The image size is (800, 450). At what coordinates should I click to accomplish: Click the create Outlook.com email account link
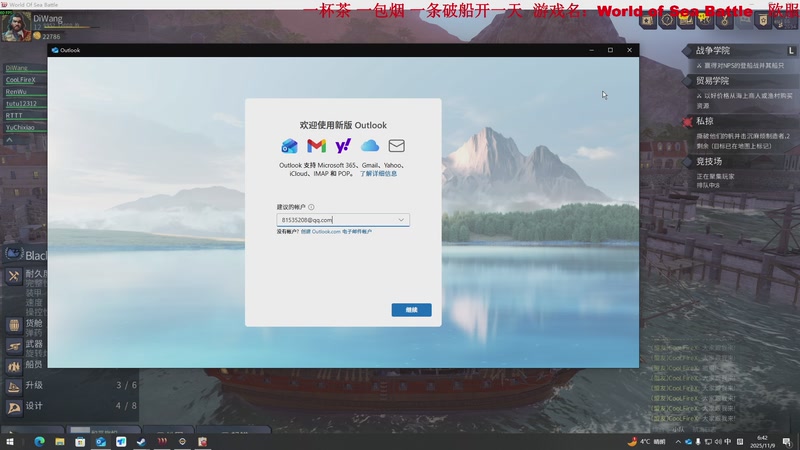(x=336, y=232)
